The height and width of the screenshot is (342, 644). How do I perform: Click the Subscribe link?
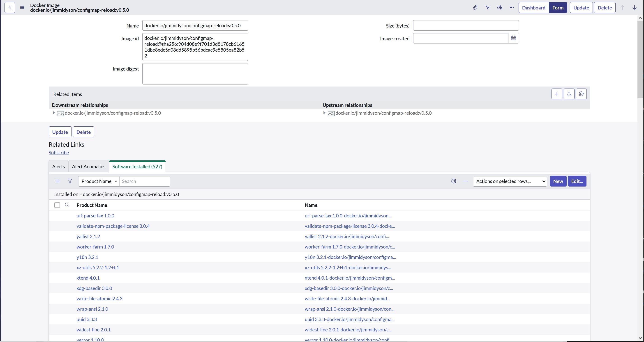58,152
